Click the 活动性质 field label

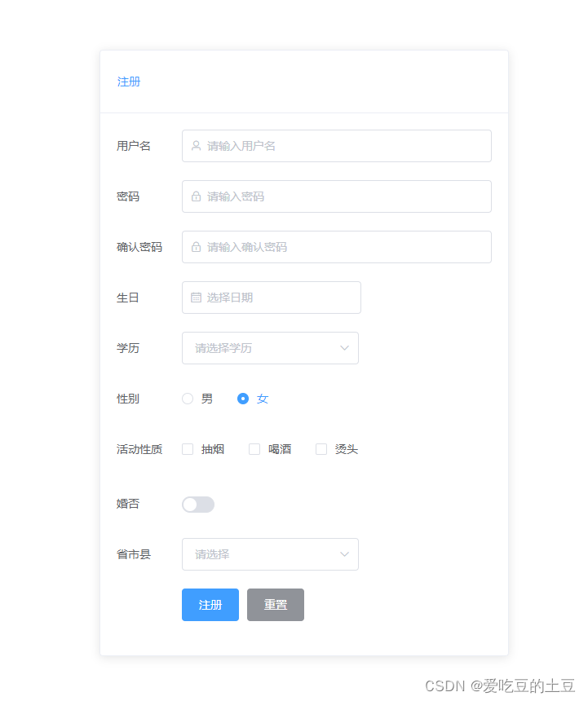(139, 449)
